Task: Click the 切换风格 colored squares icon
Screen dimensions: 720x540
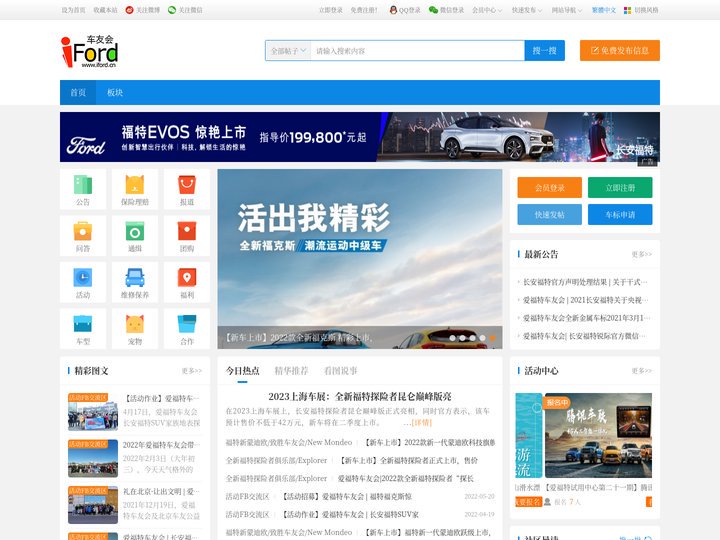Action: 627,10
